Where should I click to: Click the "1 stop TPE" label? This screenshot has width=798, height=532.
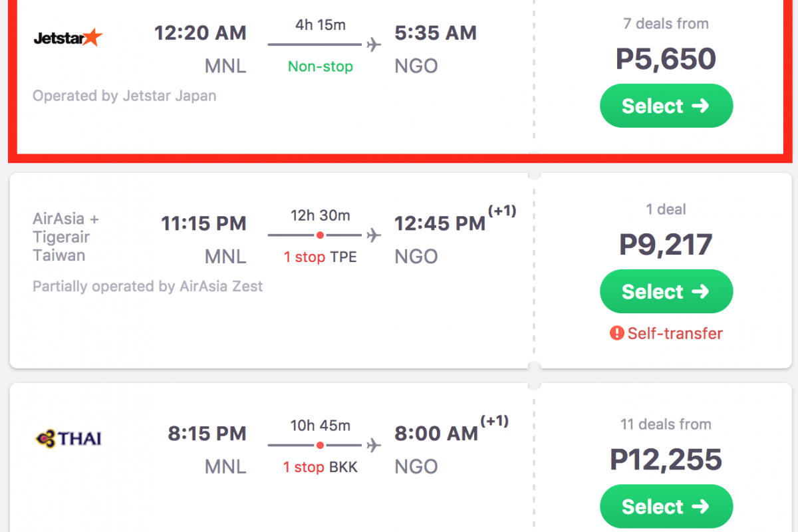click(320, 257)
